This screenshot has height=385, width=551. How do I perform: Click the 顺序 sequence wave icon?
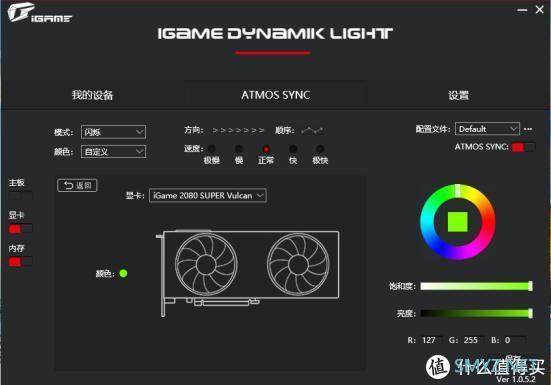point(312,131)
